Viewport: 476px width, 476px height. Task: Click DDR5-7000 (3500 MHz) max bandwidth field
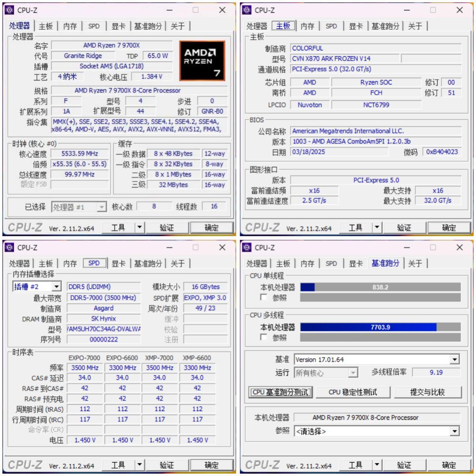pyautogui.click(x=104, y=297)
